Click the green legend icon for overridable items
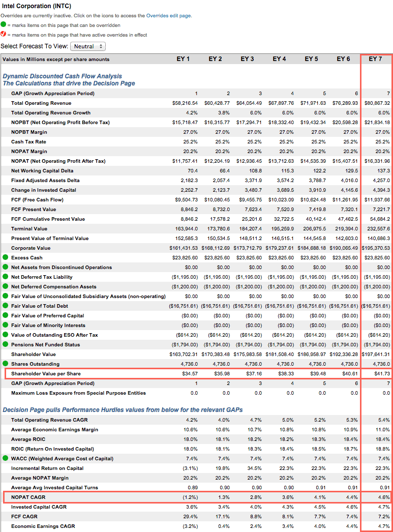The width and height of the screenshot is (393, 532). [4, 24]
